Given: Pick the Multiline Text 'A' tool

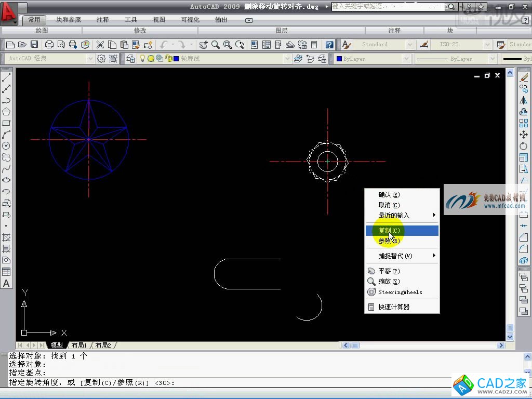Looking at the screenshot, I should coord(6,283).
